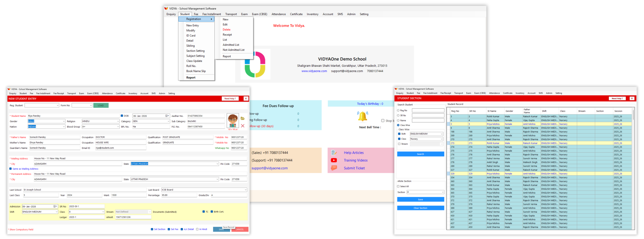Click the VIDYAOne colorful school logo
The height and width of the screenshot is (239, 644).
(x=255, y=65)
